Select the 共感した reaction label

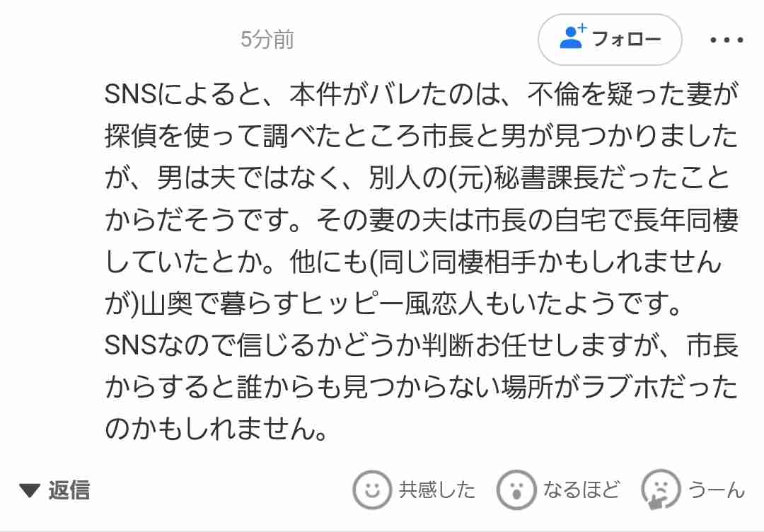(x=436, y=490)
